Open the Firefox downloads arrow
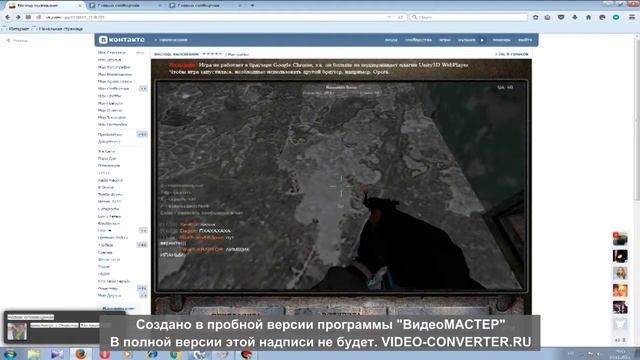The width and height of the screenshot is (640, 360). pos(575,17)
